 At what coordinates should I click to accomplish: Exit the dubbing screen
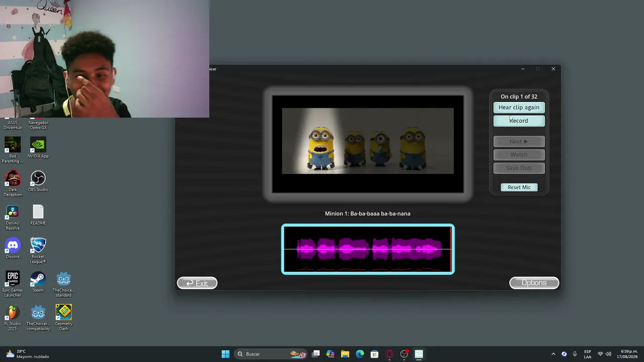click(x=197, y=283)
